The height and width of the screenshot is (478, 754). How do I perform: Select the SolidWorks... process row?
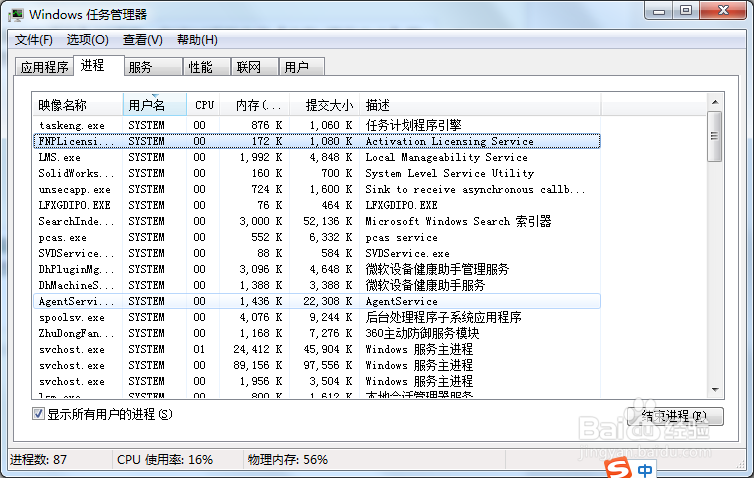pyautogui.click(x=317, y=173)
